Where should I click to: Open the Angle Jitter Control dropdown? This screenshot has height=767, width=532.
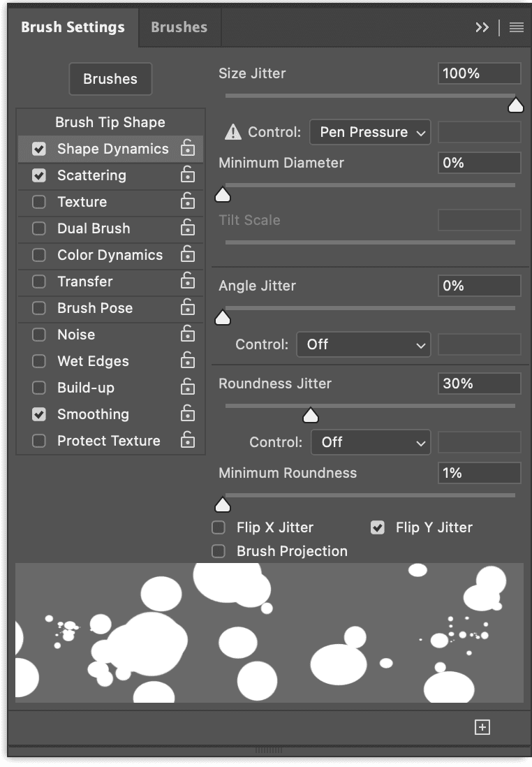coord(363,344)
